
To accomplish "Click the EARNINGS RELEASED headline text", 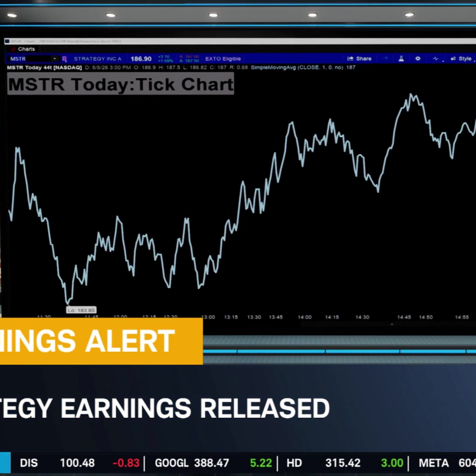I will pos(195,408).
